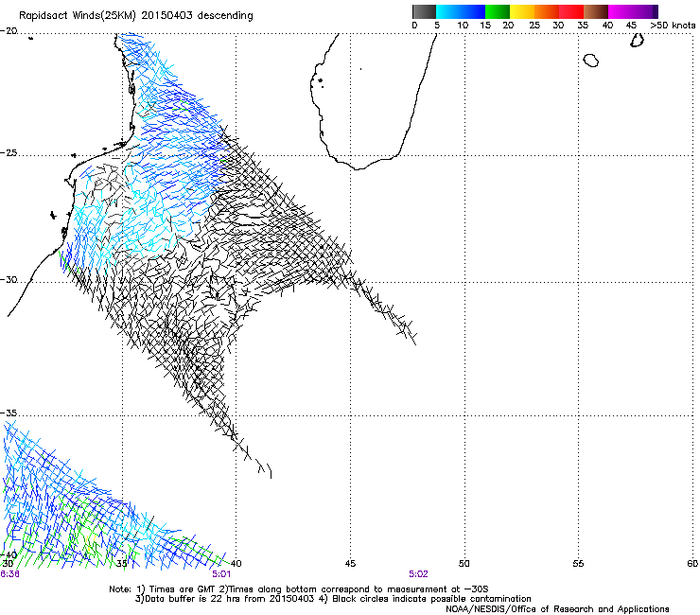Select the orange 25-30 knots color swatch
The width and height of the screenshot is (700, 615).
pos(547,11)
